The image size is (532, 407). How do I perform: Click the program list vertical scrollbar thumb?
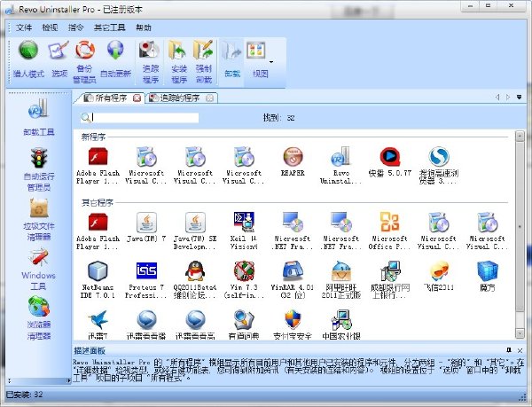click(520, 227)
